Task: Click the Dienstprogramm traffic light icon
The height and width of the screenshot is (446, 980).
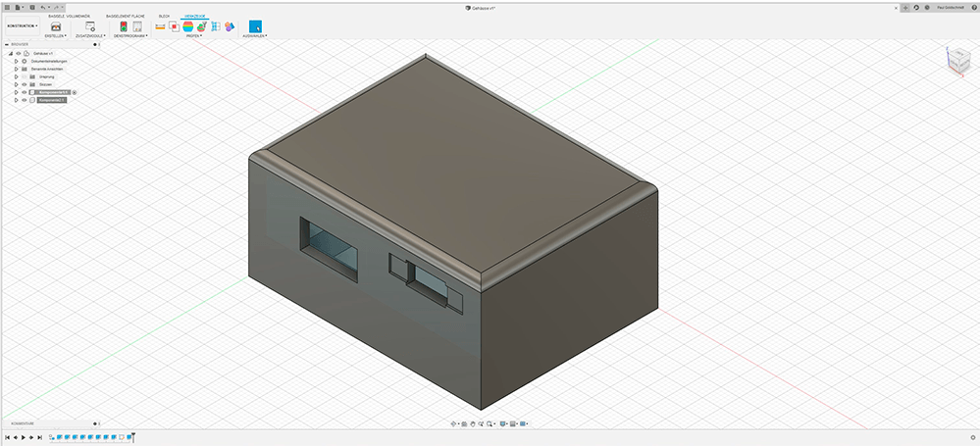Action: [124, 26]
